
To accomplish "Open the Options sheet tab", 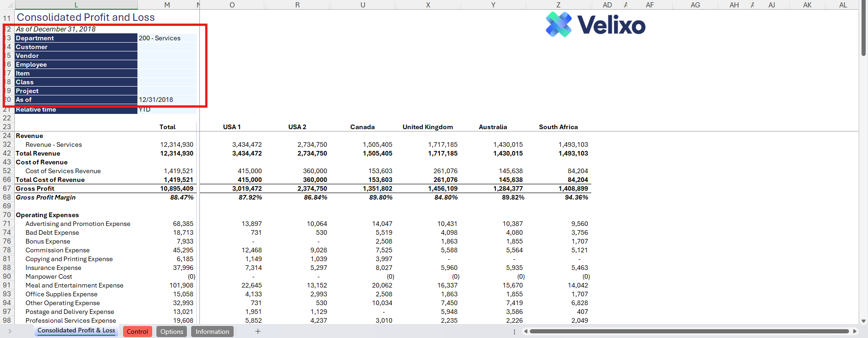I will click(172, 332).
